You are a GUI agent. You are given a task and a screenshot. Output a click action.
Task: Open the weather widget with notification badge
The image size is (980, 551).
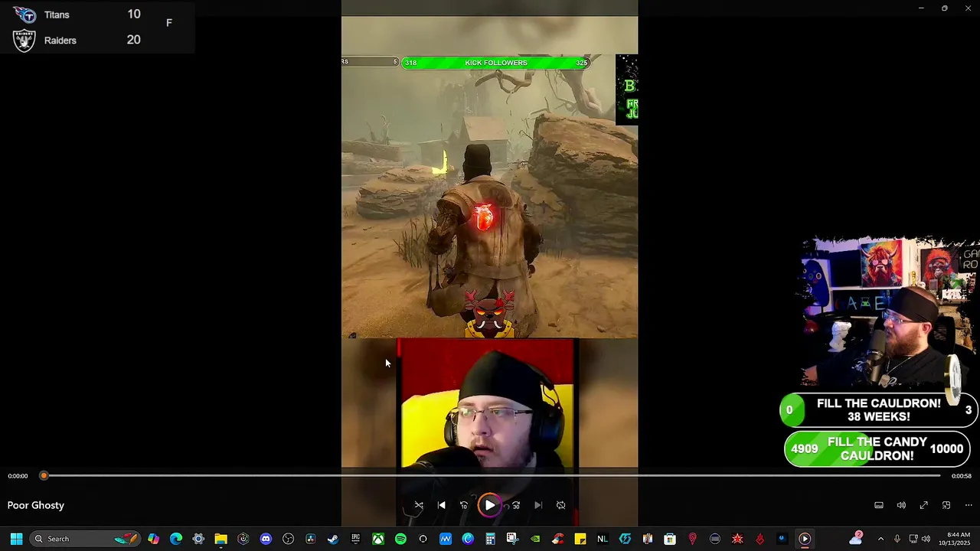tap(855, 539)
